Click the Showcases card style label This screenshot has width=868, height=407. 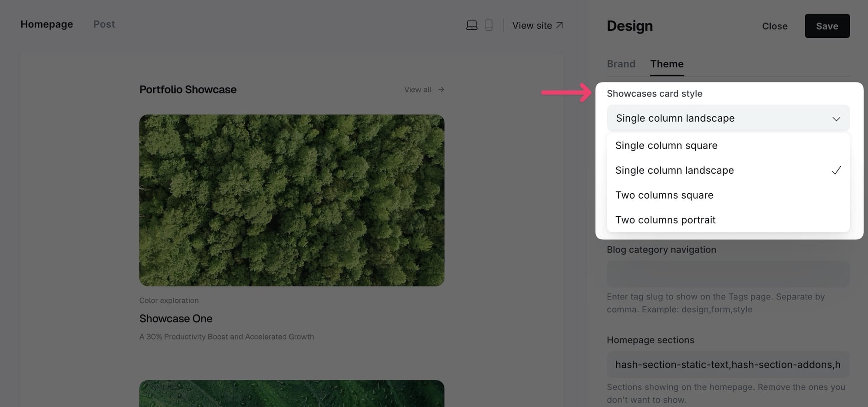(654, 93)
